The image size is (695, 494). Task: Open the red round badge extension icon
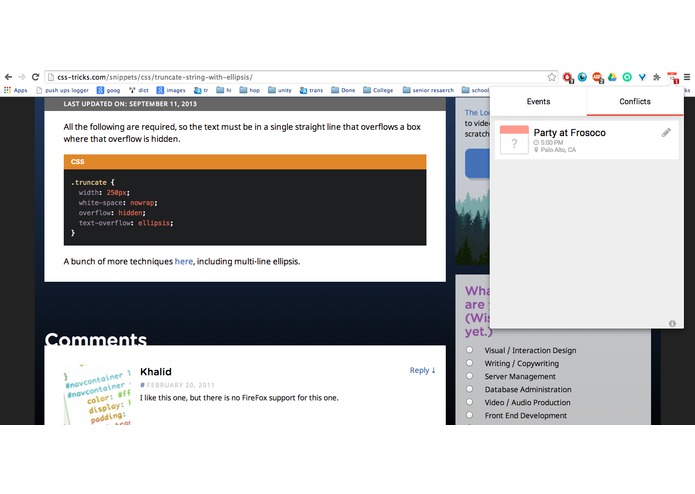[597, 78]
